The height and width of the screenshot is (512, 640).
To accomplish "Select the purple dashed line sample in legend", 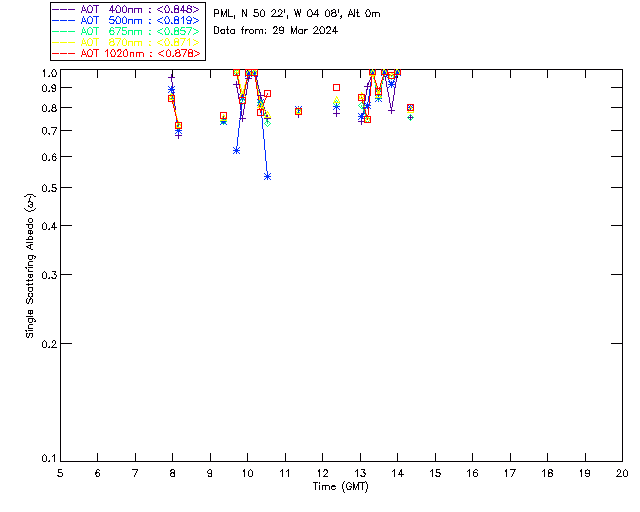I will [64, 10].
